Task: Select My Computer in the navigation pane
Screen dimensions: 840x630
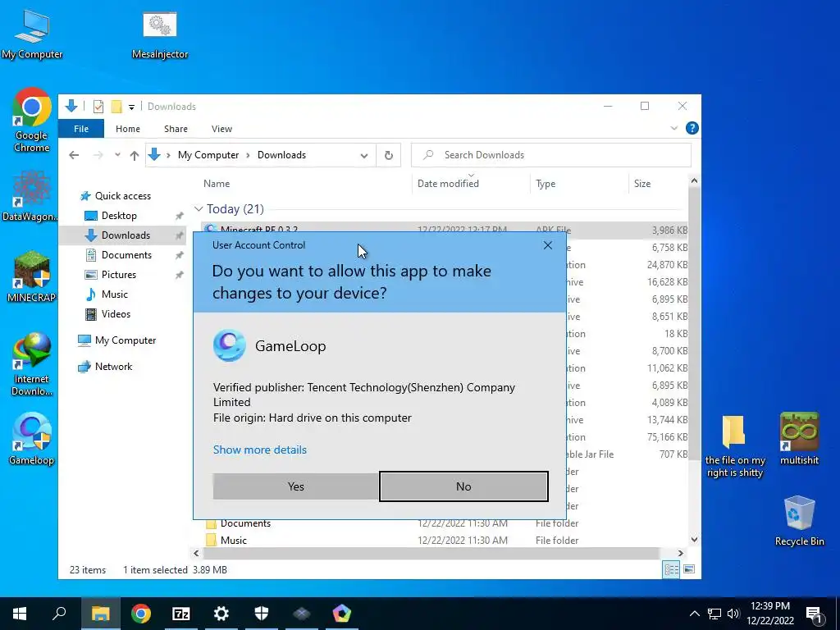Action: (126, 340)
